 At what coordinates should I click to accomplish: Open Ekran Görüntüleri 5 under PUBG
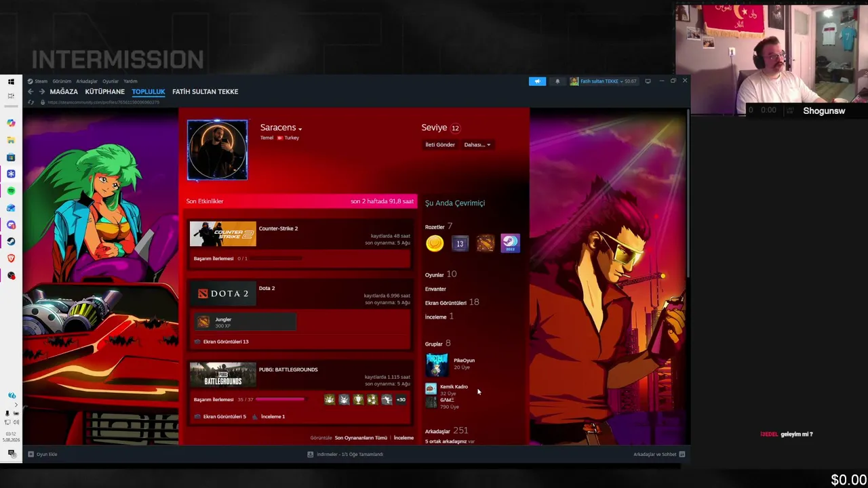[x=224, y=416]
